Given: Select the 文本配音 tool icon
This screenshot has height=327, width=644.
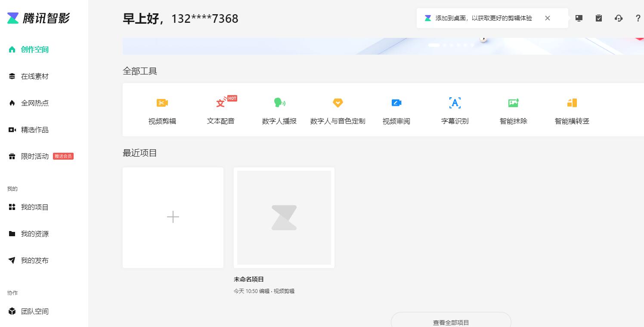Looking at the screenshot, I should [221, 103].
